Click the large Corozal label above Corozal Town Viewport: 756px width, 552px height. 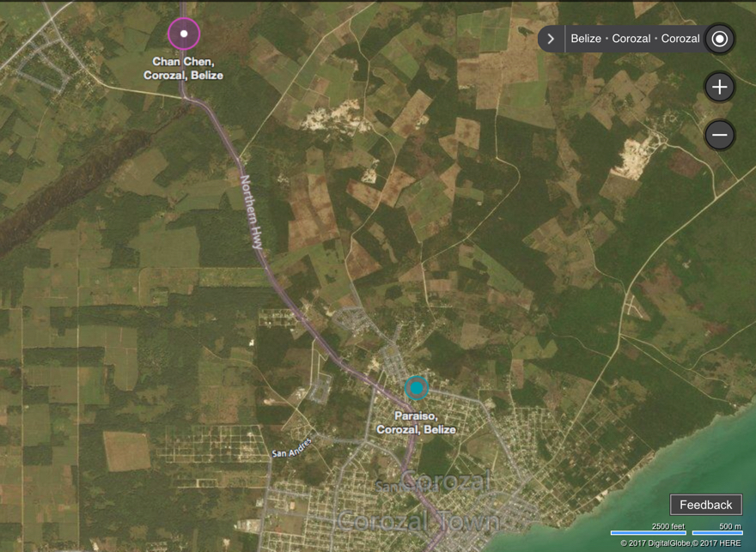coord(447,482)
